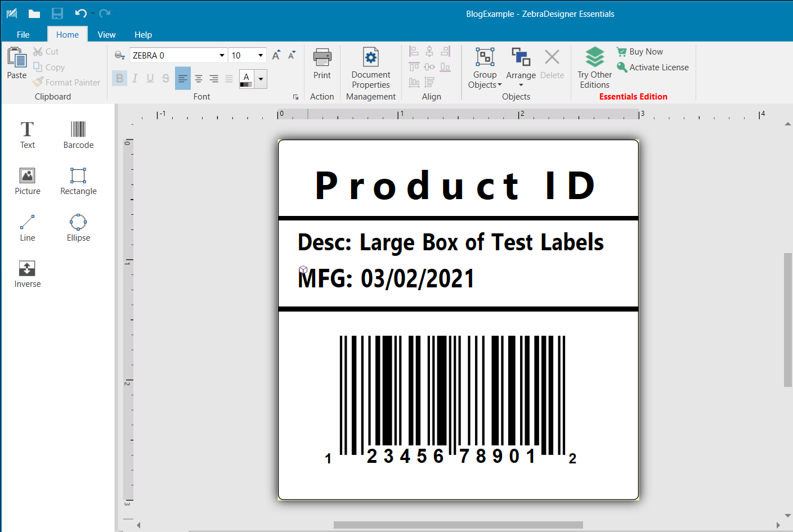Viewport: 793px width, 532px height.
Task: Open the ZEBRA 0 font name dropdown
Action: pyautogui.click(x=222, y=55)
